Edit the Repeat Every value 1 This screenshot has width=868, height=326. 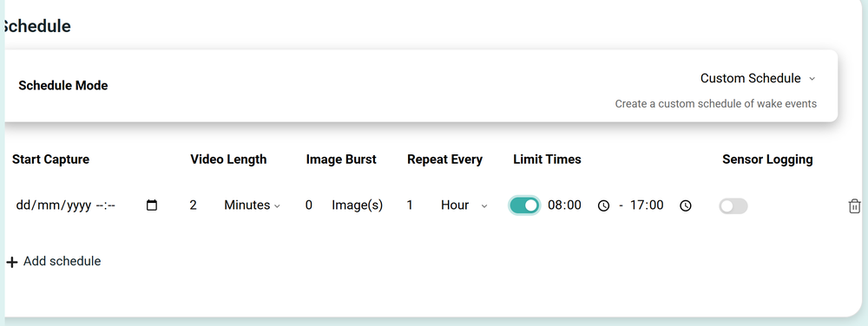tap(410, 205)
